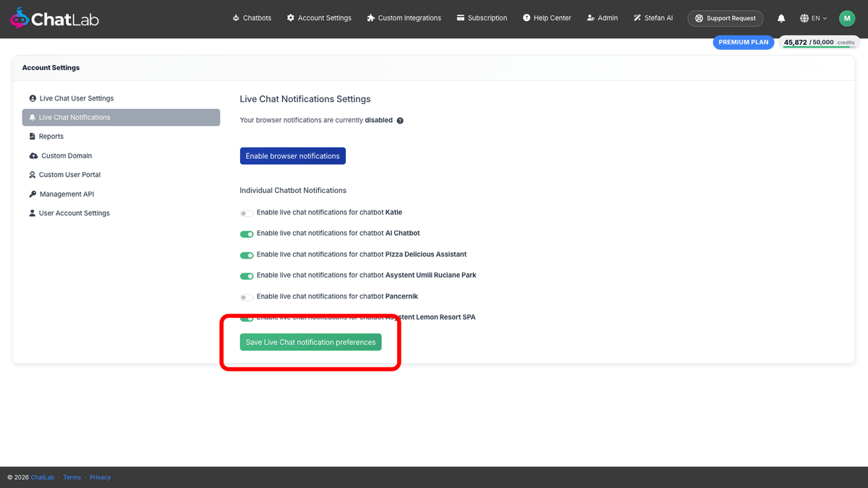Open Reports in the sidebar
868x488 pixels.
[x=46, y=137]
